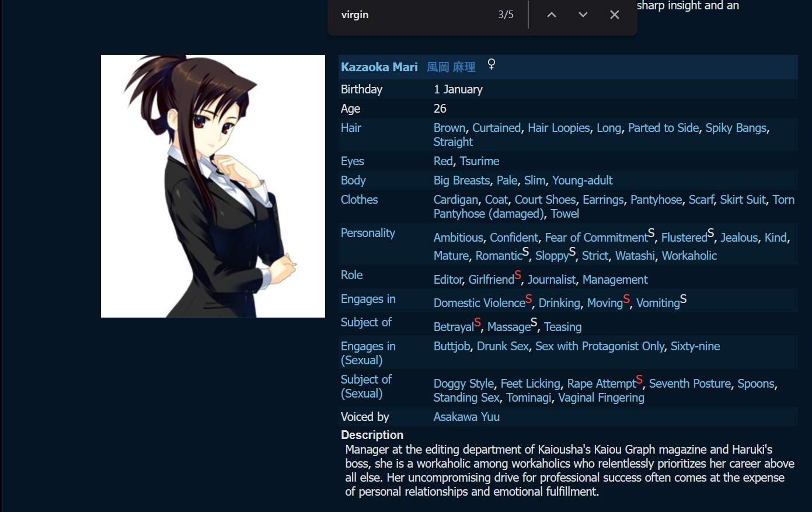Close the find-in-page bar

[x=615, y=15]
